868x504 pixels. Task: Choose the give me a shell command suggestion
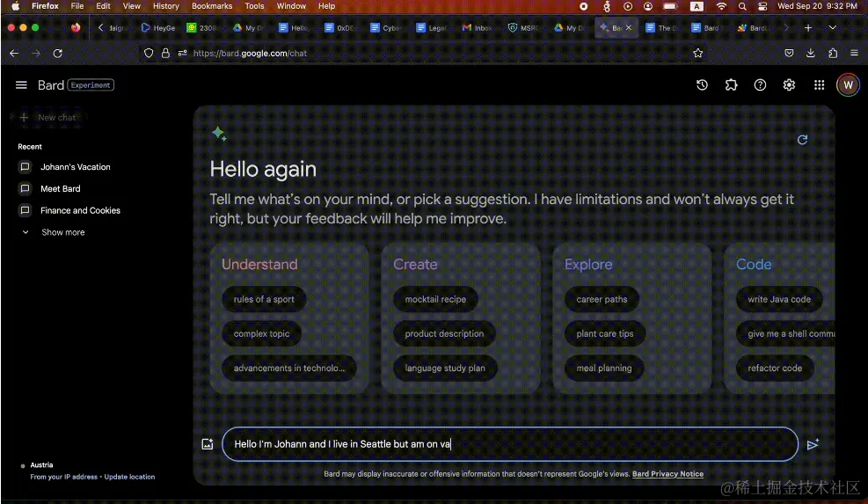(x=786, y=333)
